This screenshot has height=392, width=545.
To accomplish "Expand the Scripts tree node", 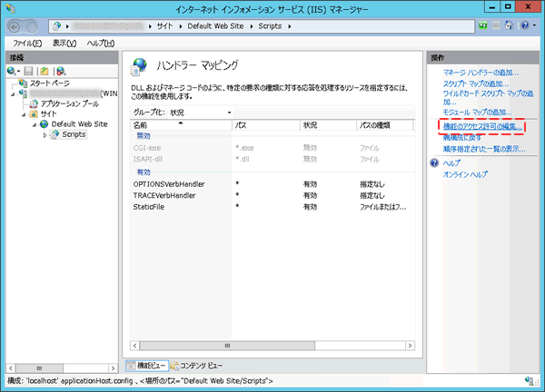I will (x=45, y=135).
